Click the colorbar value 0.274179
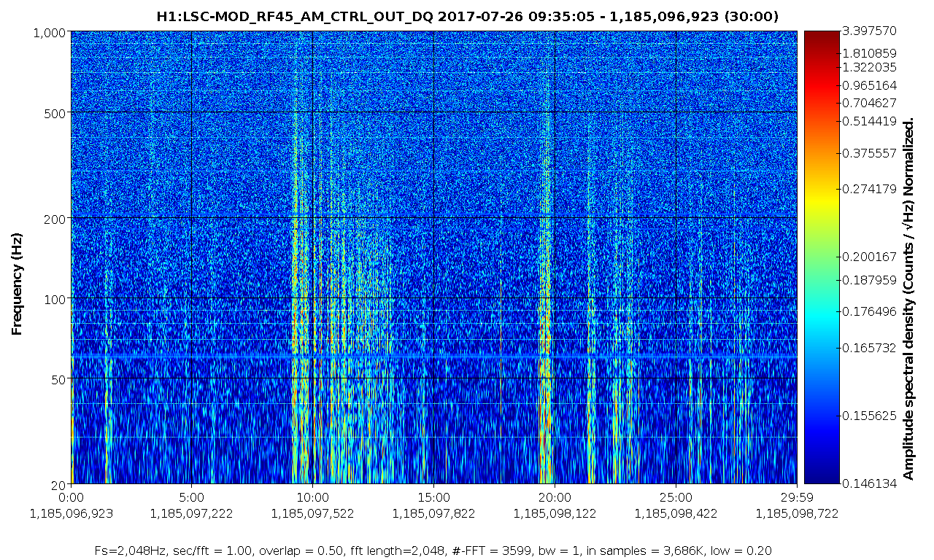Image resolution: width=934 pixels, height=560 pixels. pos(869,189)
